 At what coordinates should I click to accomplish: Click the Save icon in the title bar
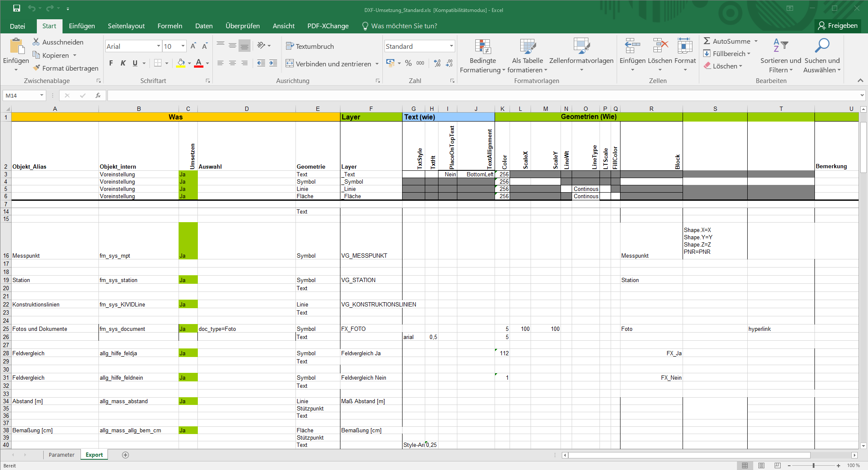pos(17,8)
